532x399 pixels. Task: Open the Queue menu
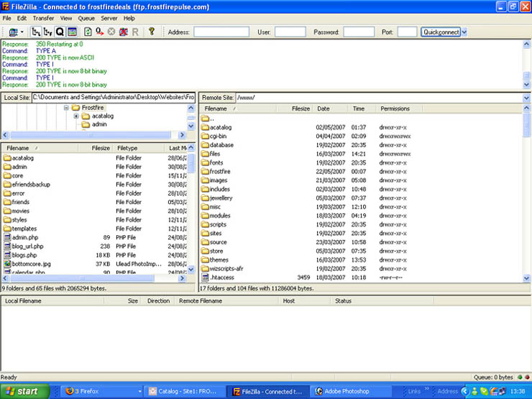[86, 18]
